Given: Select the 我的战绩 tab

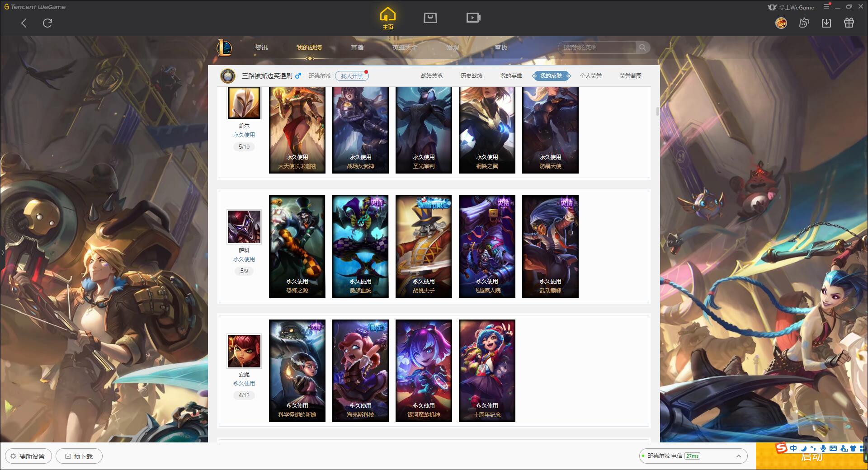Looking at the screenshot, I should (309, 47).
